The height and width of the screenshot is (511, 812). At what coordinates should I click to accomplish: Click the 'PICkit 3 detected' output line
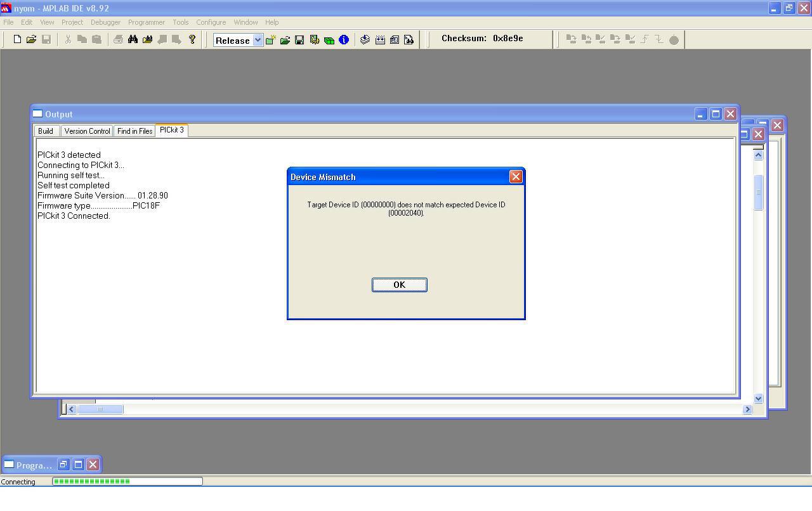pyautogui.click(x=69, y=155)
